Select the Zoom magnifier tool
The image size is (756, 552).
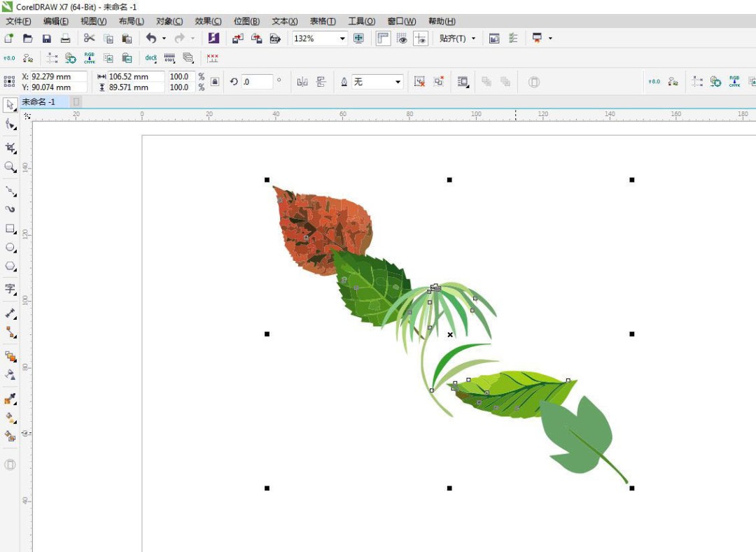tap(10, 167)
